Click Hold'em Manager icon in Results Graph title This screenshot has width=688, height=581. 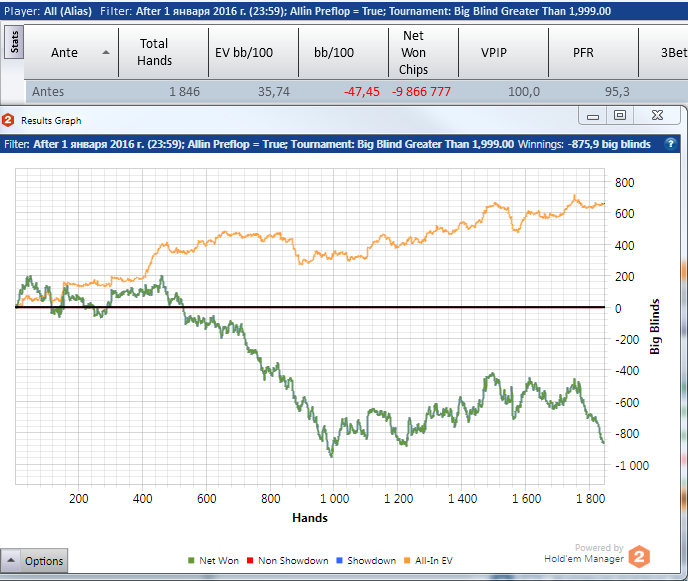[x=8, y=120]
